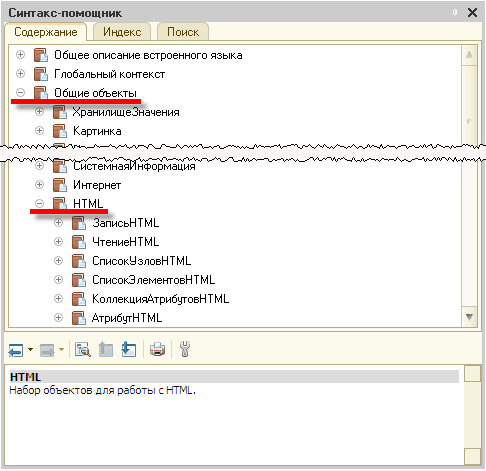Click the back navigation arrow icon
The width and height of the screenshot is (486, 471).
point(16,350)
